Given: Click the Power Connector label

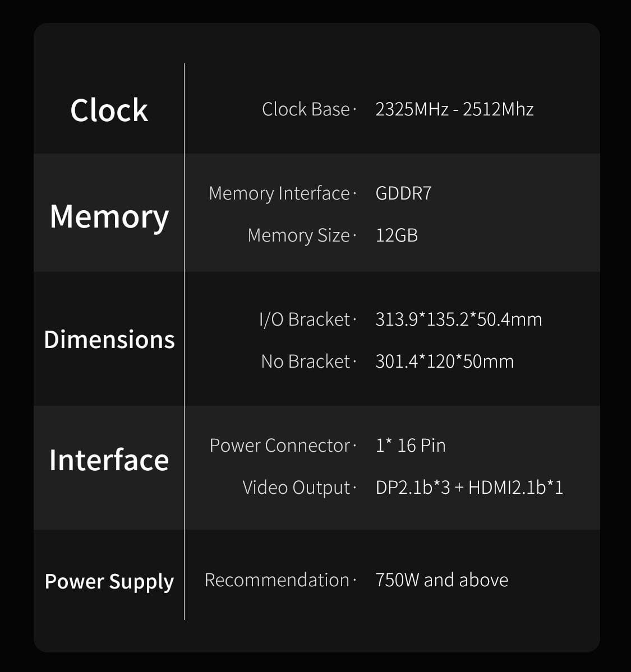Looking at the screenshot, I should click(280, 446).
